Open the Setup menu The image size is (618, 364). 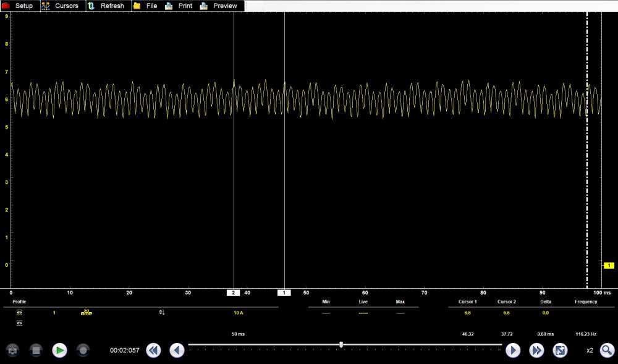[x=19, y=6]
